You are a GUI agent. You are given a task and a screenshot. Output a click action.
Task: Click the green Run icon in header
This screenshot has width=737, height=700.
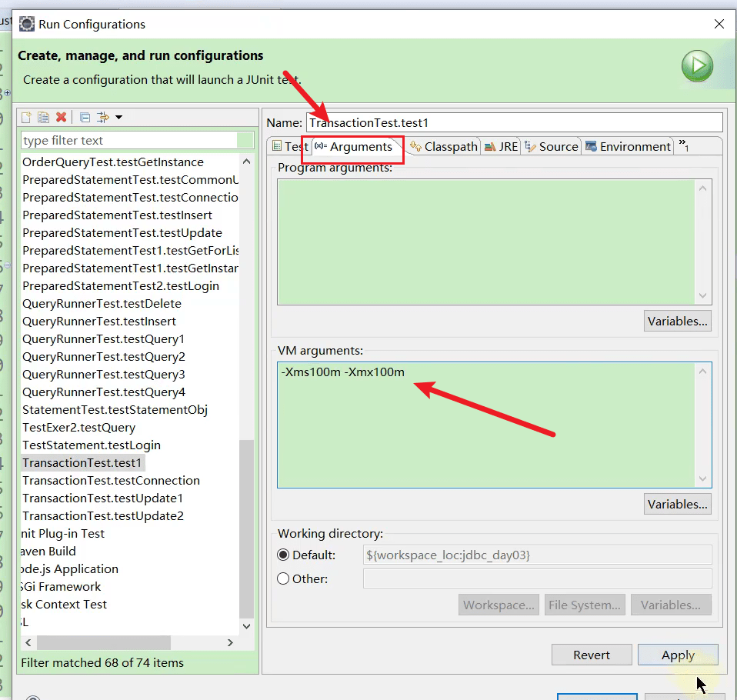697,66
